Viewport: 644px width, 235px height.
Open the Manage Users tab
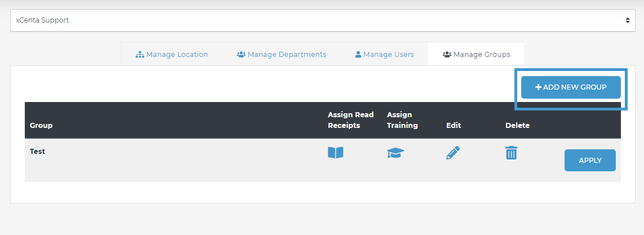point(384,54)
